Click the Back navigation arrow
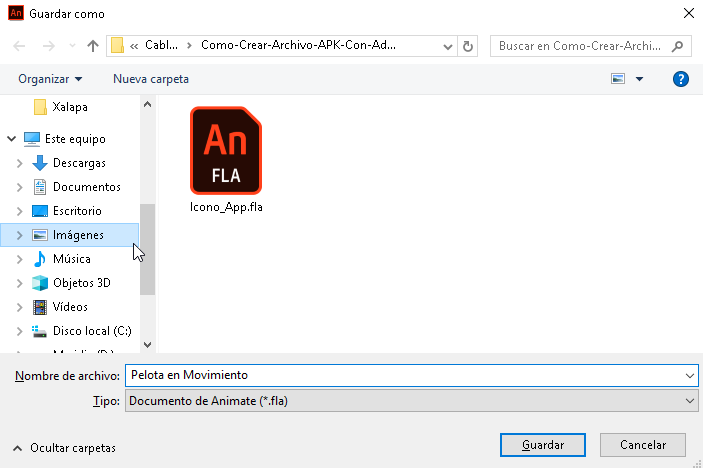Image resolution: width=703 pixels, height=468 pixels. tap(19, 46)
